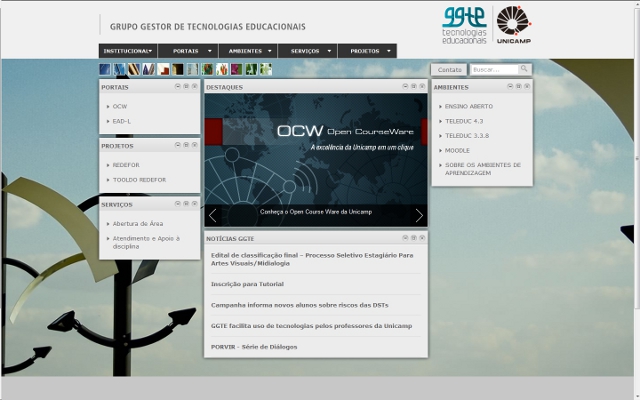Go to next Destaques slide arrow
The image size is (640, 400).
[x=419, y=215]
